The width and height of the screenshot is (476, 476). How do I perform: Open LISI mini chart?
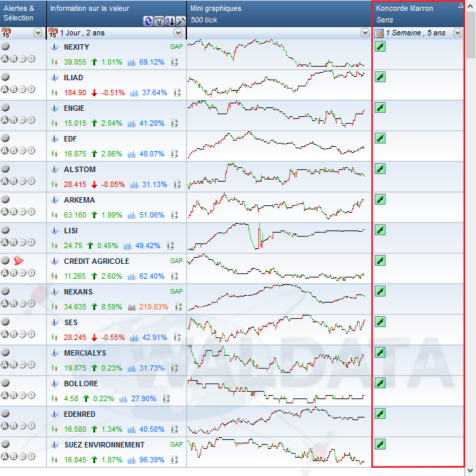pos(276,237)
